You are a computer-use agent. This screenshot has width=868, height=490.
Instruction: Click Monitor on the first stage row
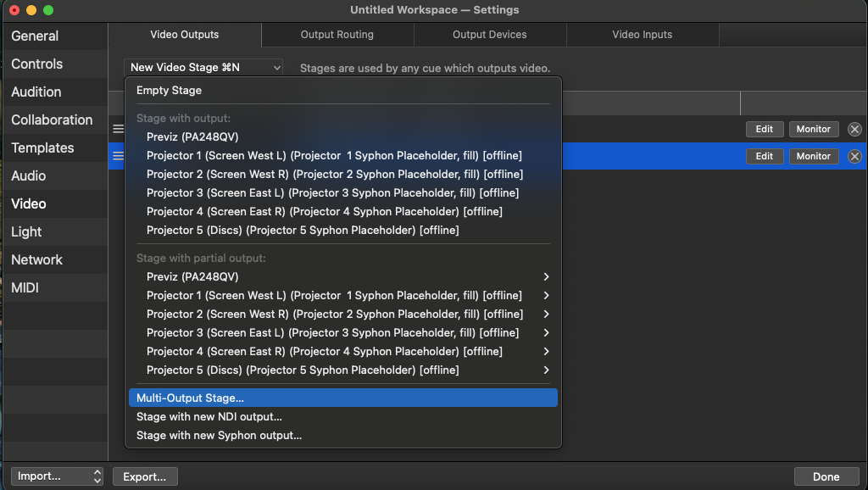[813, 129]
